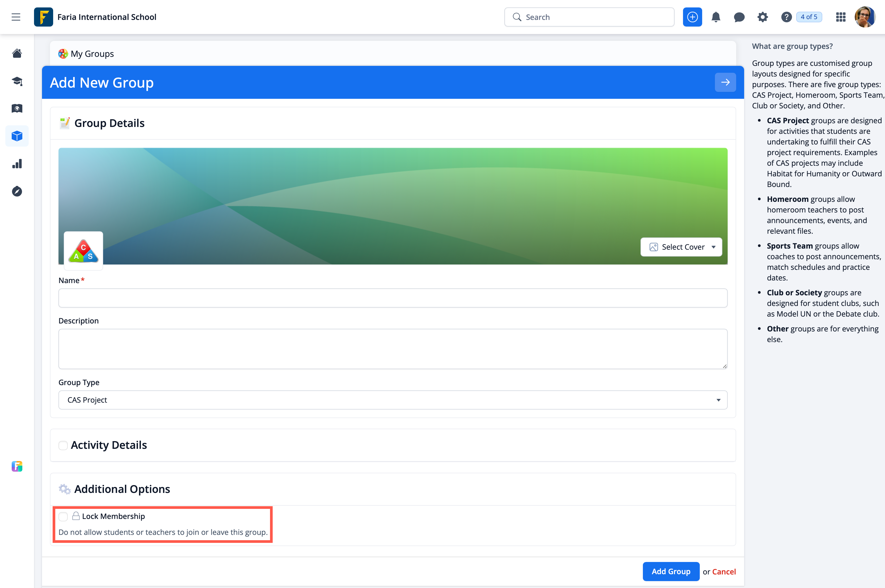Open the settings gear menu
Viewport: 885px width, 588px height.
[x=762, y=17]
